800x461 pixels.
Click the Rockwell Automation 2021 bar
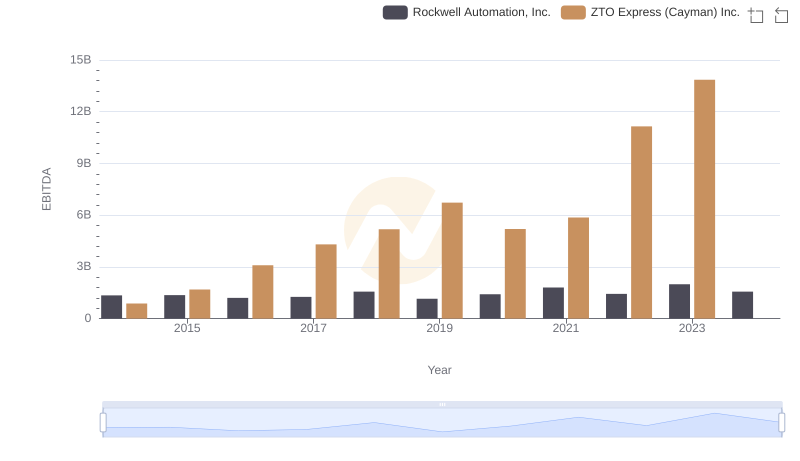click(553, 303)
